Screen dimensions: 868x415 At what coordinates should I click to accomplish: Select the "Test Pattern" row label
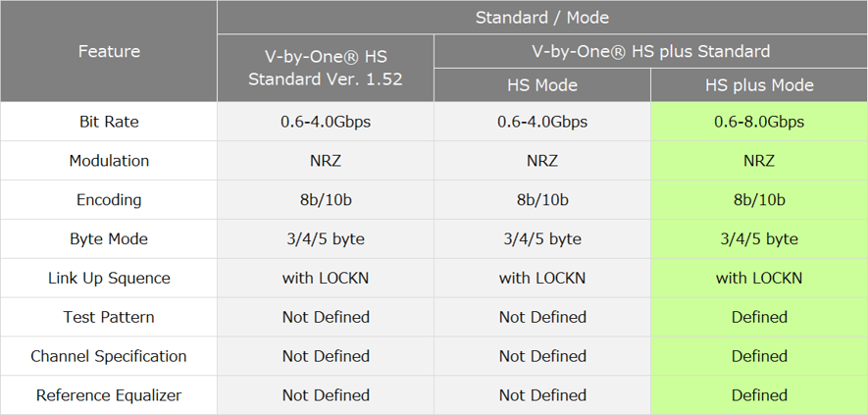click(x=109, y=317)
